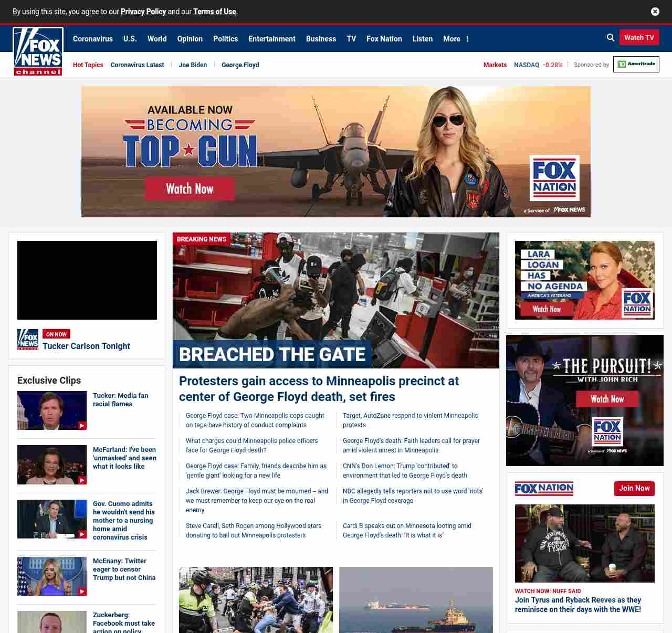This screenshot has width=672, height=633.
Task: Click Join Now for Fox Nation
Action: click(634, 489)
